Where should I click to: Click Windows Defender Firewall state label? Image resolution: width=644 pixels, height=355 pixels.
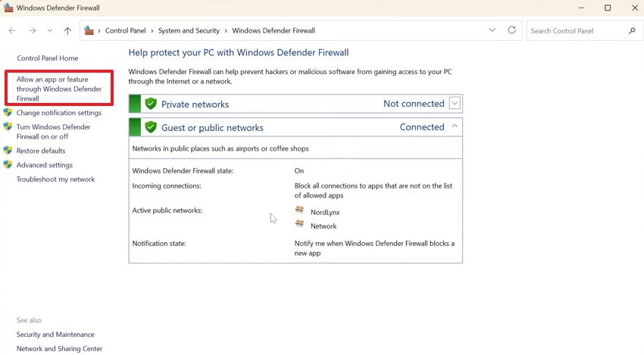coord(183,171)
